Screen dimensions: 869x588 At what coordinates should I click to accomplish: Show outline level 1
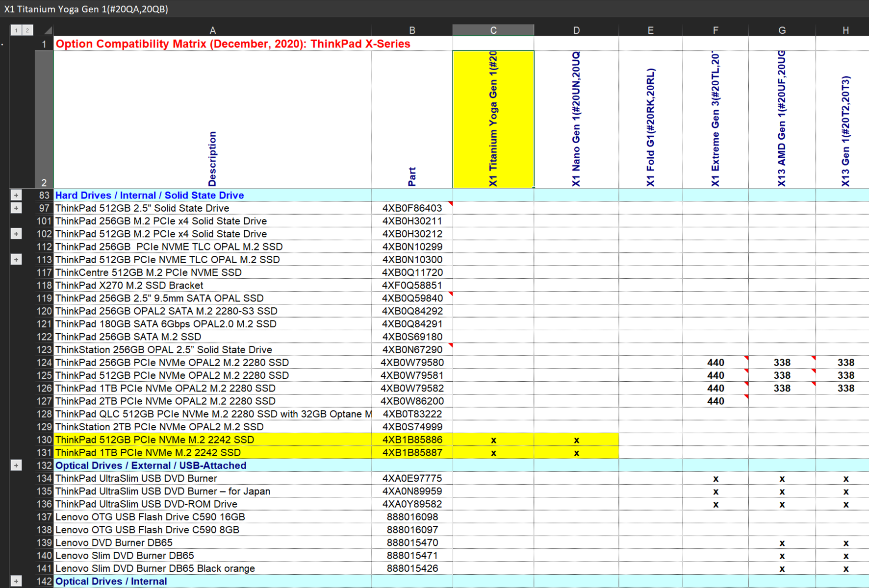coord(16,30)
